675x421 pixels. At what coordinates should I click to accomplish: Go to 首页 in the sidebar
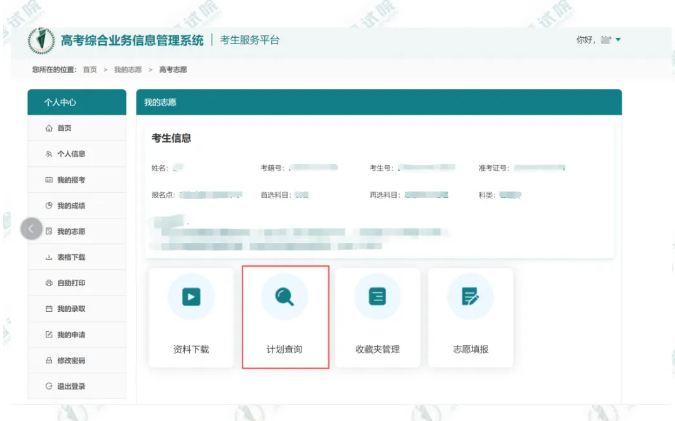(64, 128)
